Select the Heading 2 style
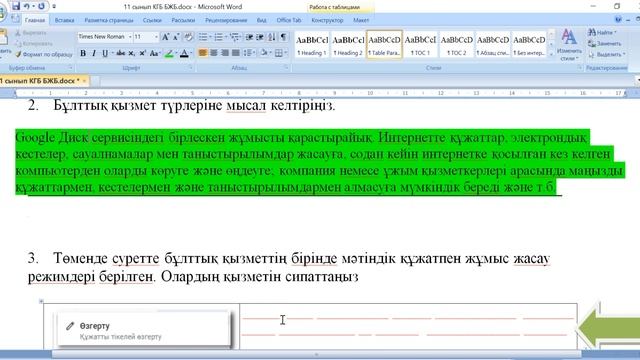 pos(348,44)
